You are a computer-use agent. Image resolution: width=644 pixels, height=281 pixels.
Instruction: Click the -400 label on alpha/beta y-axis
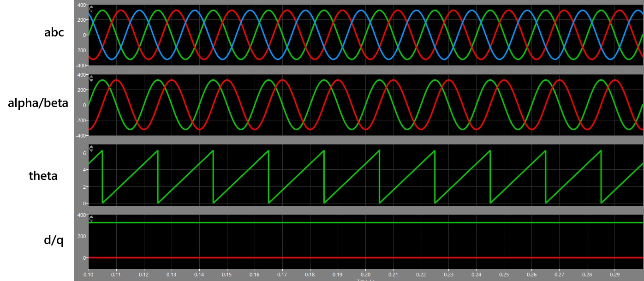tap(80, 136)
